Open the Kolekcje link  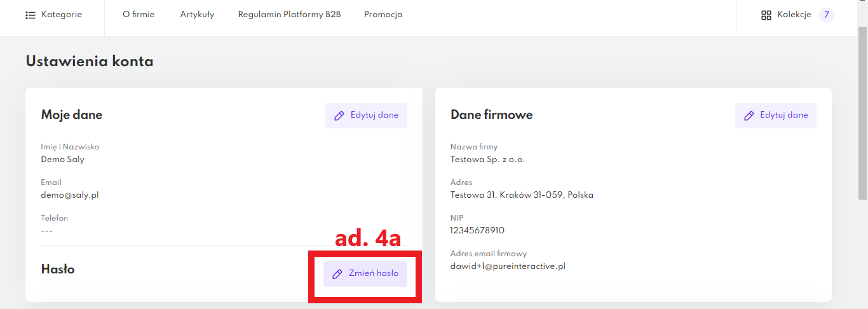pyautogui.click(x=794, y=15)
